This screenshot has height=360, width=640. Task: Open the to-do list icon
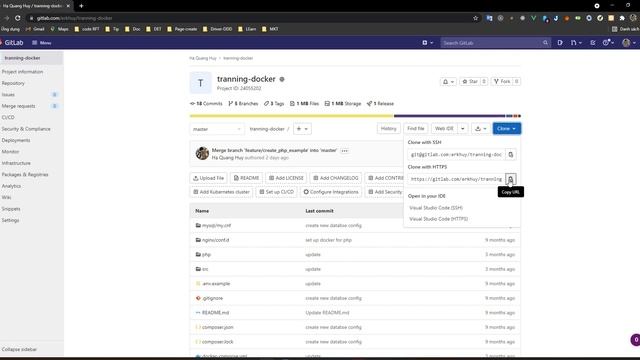593,42
